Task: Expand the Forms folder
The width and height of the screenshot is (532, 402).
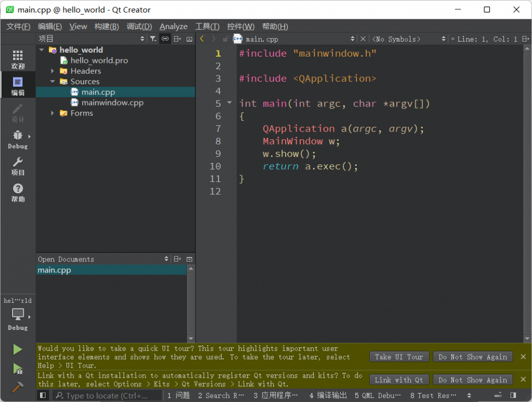Action: pyautogui.click(x=52, y=113)
